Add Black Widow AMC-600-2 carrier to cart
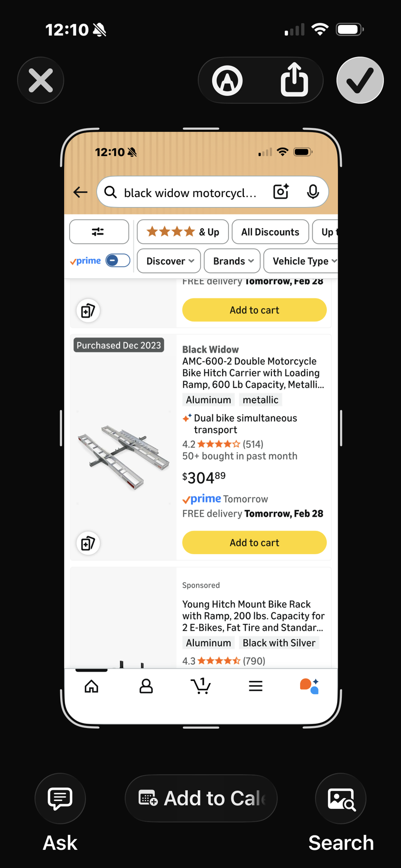The height and width of the screenshot is (868, 401). click(254, 542)
